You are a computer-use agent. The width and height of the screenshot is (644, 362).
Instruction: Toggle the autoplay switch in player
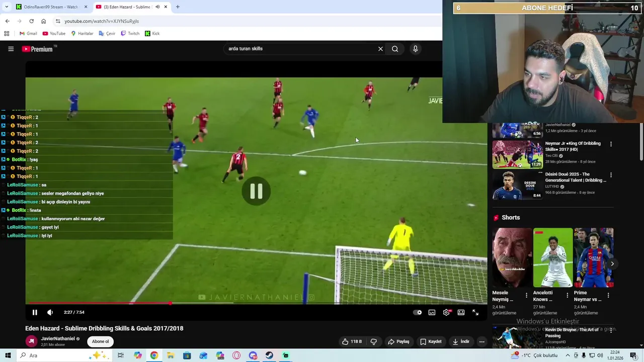[418, 312]
